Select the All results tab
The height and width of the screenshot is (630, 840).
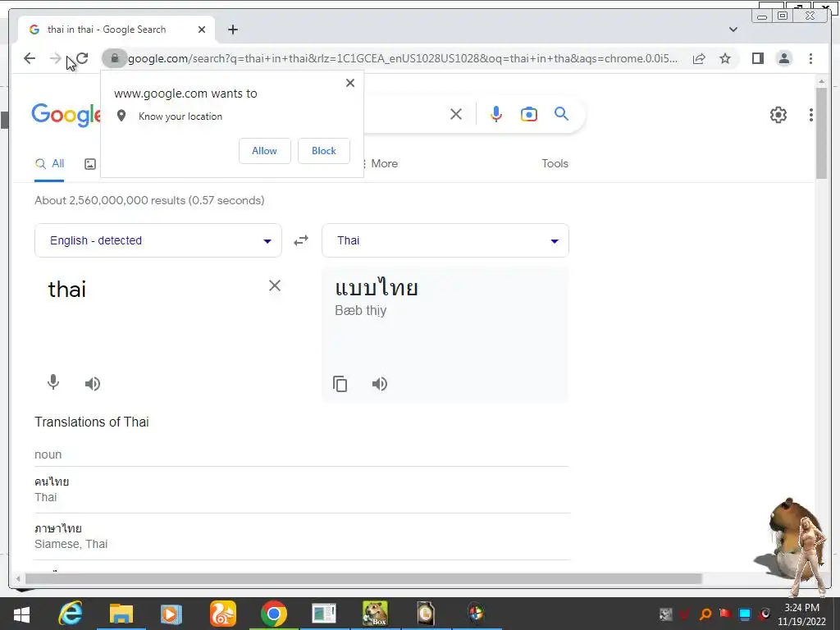pyautogui.click(x=49, y=164)
